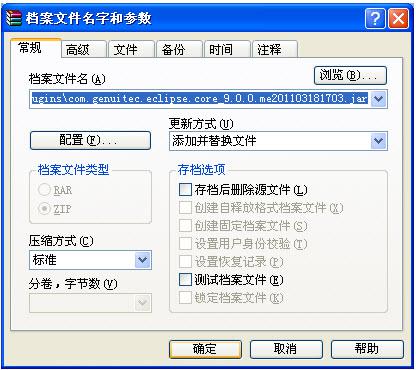Expand the archive file name dropdown arrow
Viewport: 416px width, 370px height.
[x=378, y=99]
